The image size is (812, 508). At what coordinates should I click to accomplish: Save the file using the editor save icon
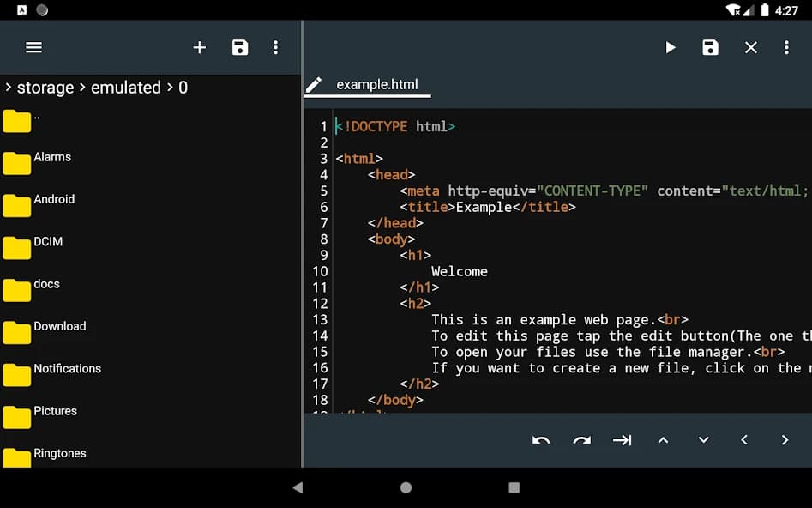tap(711, 47)
